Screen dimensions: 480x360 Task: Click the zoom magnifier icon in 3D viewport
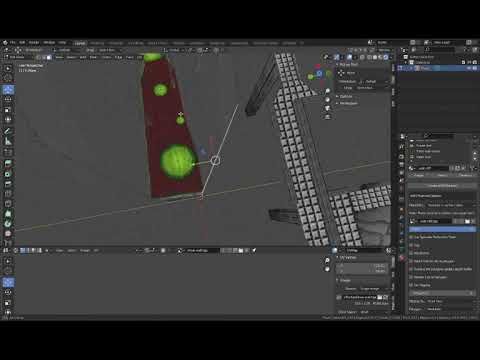click(x=328, y=91)
